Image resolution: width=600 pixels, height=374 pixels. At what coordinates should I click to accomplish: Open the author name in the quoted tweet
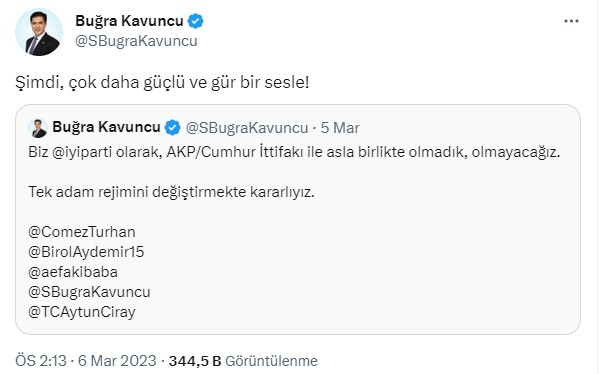click(x=106, y=127)
